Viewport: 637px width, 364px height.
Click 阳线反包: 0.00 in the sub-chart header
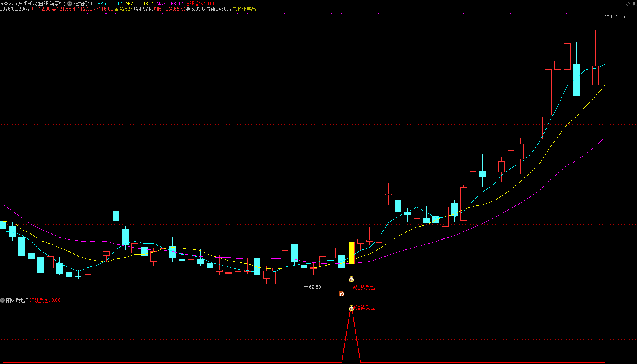point(45,300)
